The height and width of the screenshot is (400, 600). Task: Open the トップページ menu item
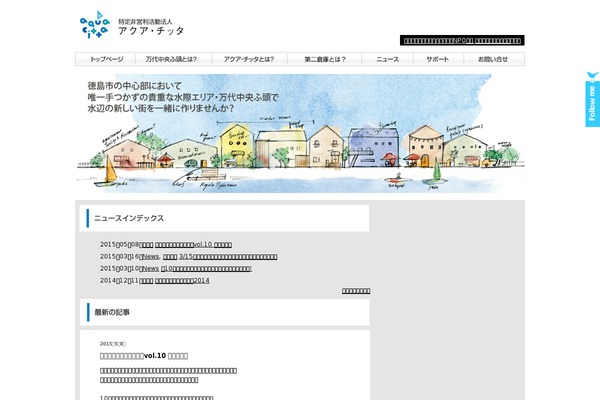click(x=106, y=59)
